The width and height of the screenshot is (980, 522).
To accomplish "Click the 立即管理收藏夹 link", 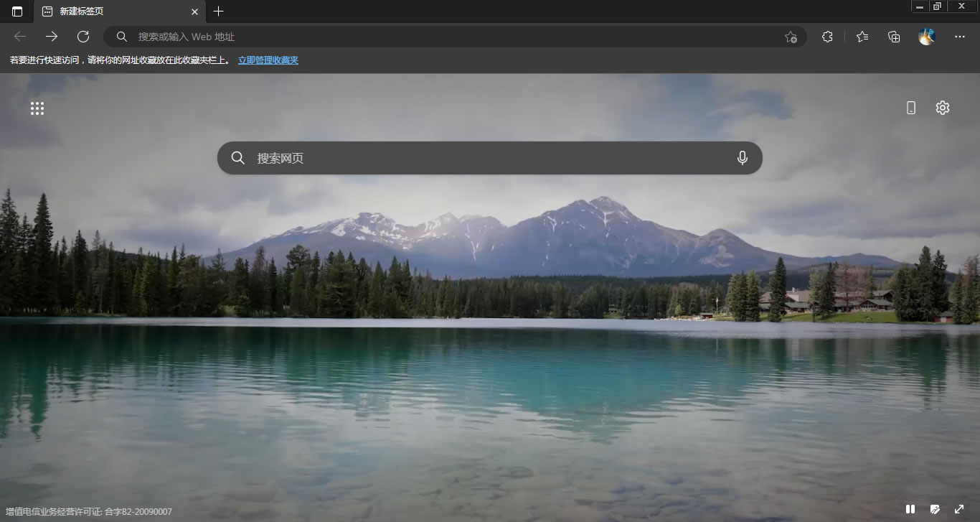I will click(x=268, y=60).
